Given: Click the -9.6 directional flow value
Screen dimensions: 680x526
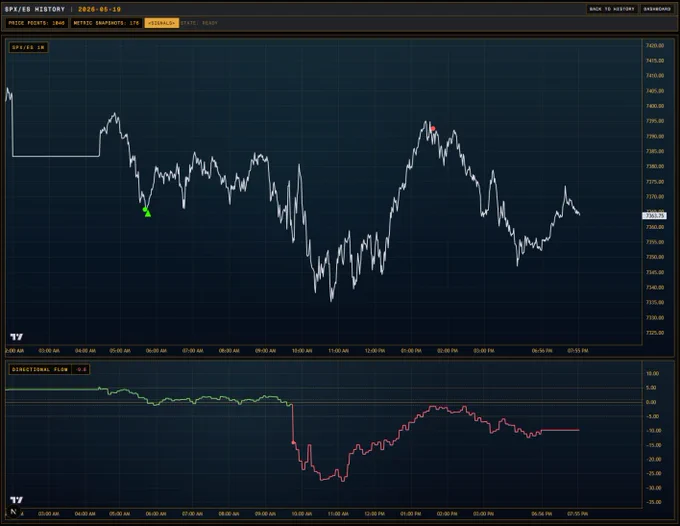Looking at the screenshot, I should tap(81, 369).
